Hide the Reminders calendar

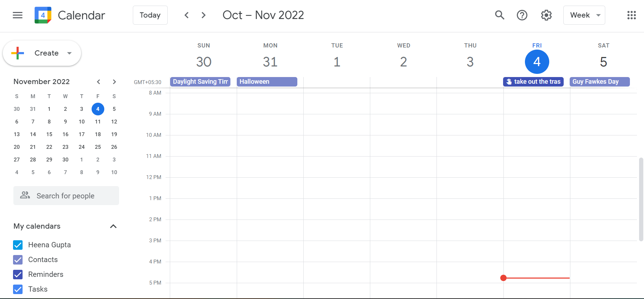18,274
